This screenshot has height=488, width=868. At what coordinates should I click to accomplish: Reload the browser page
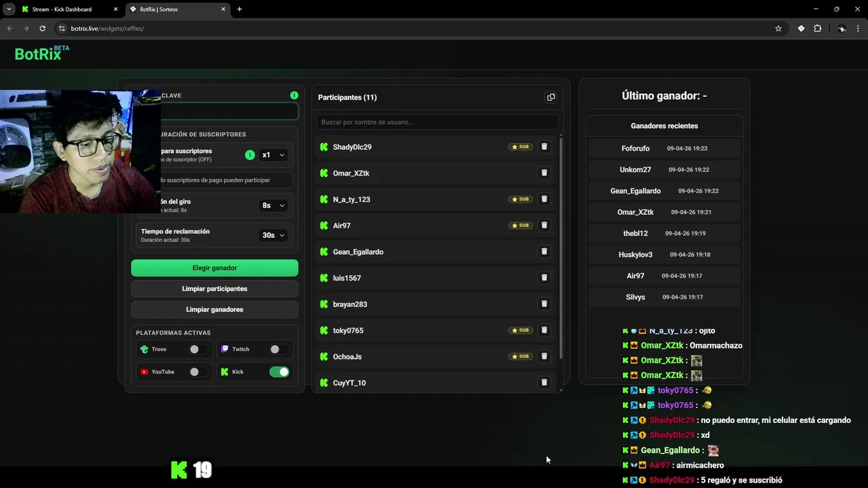tap(42, 28)
